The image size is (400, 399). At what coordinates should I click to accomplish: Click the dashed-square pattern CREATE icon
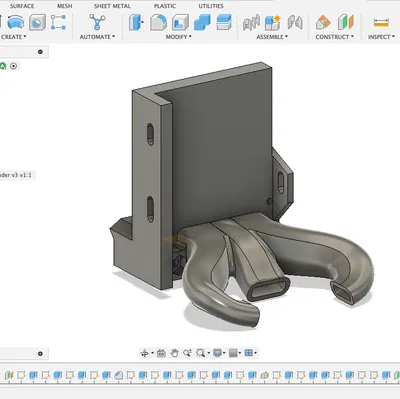[58, 22]
